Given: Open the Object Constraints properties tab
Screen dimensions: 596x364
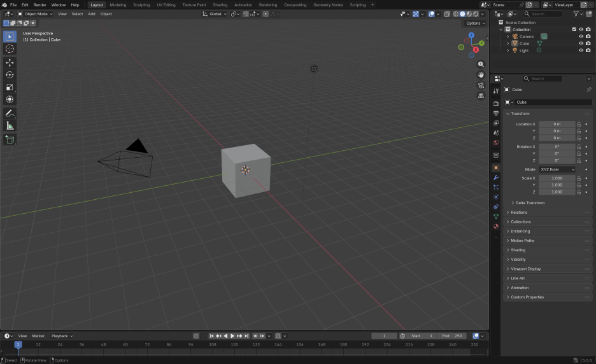Looking at the screenshot, I should point(495,207).
